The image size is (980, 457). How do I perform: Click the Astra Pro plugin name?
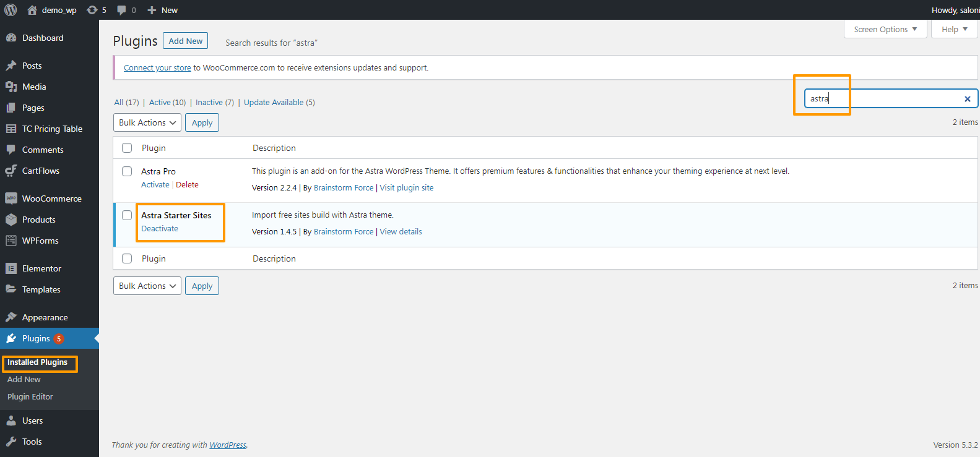[158, 171]
